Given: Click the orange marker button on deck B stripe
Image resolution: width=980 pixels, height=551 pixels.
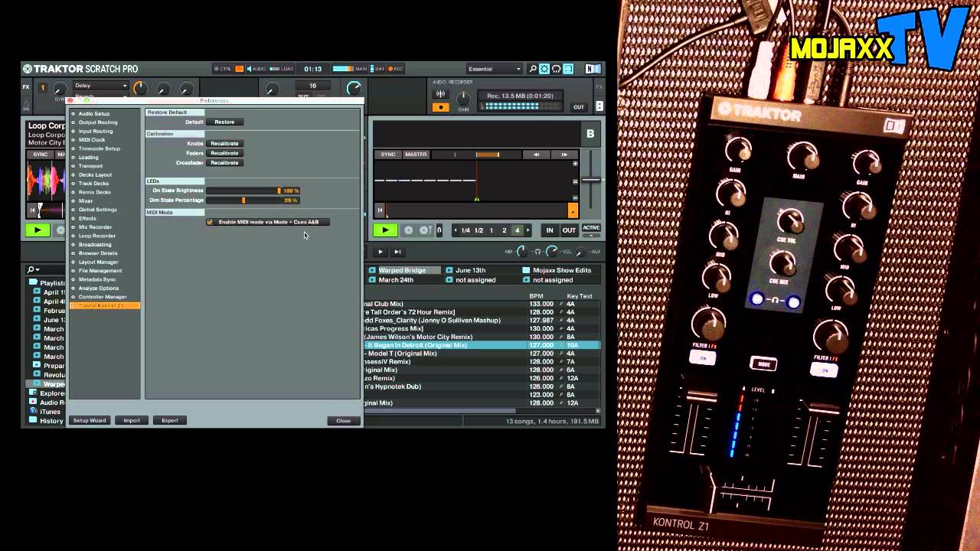Looking at the screenshot, I should point(573,210).
